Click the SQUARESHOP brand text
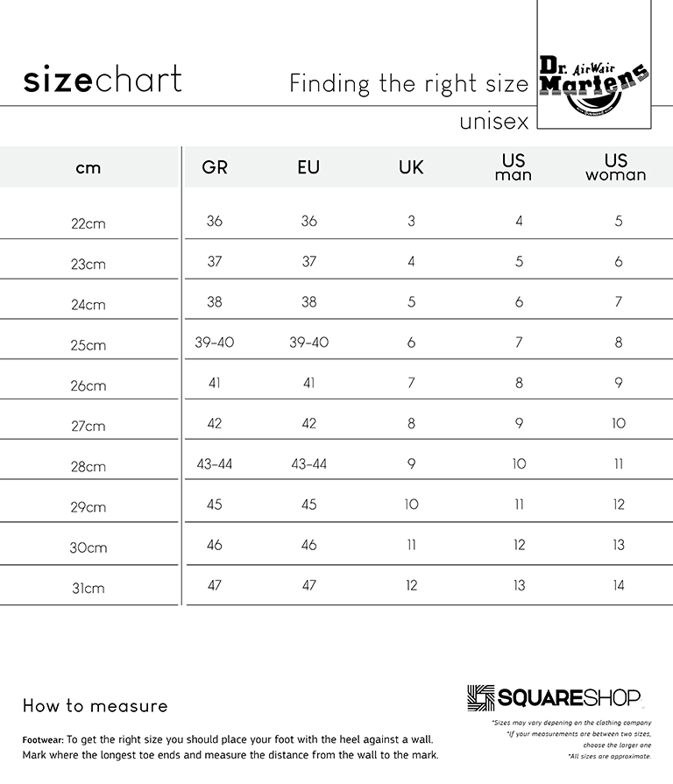Screen dimensions: 673x784 coord(569,697)
